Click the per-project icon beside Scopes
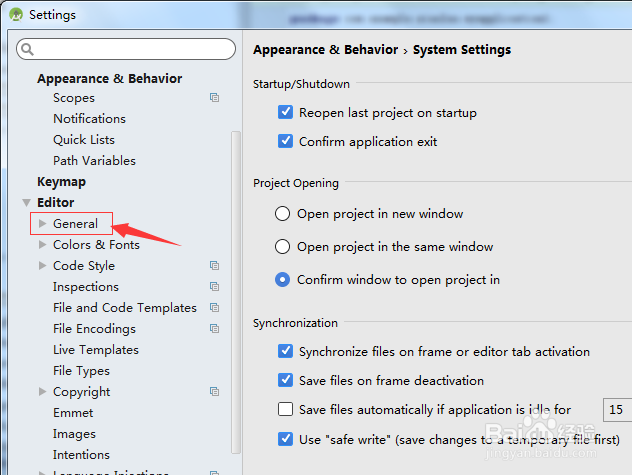This screenshot has height=475, width=632. pyautogui.click(x=214, y=98)
